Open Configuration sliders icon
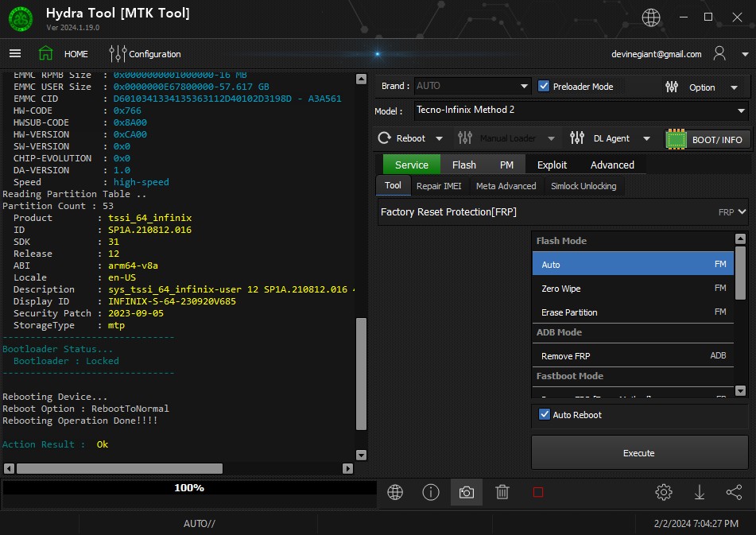This screenshot has height=535, width=756. coord(117,53)
